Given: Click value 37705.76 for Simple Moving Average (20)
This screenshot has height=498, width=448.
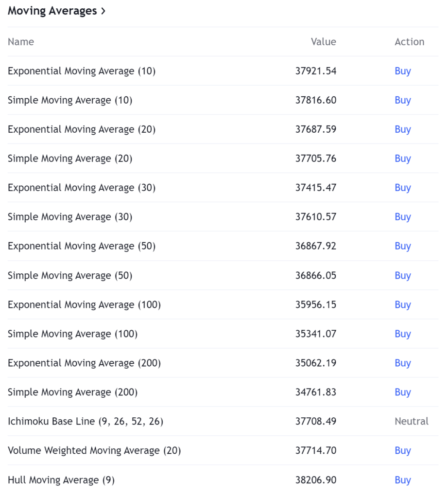Looking at the screenshot, I should [316, 158].
